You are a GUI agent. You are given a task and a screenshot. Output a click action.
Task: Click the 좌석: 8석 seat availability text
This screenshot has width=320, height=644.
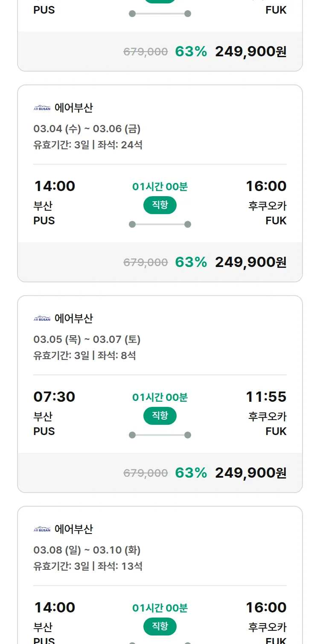pyautogui.click(x=117, y=356)
